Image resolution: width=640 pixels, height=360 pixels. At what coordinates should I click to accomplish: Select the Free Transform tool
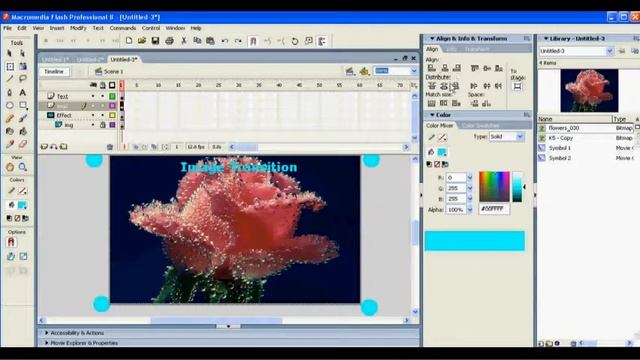[10, 67]
